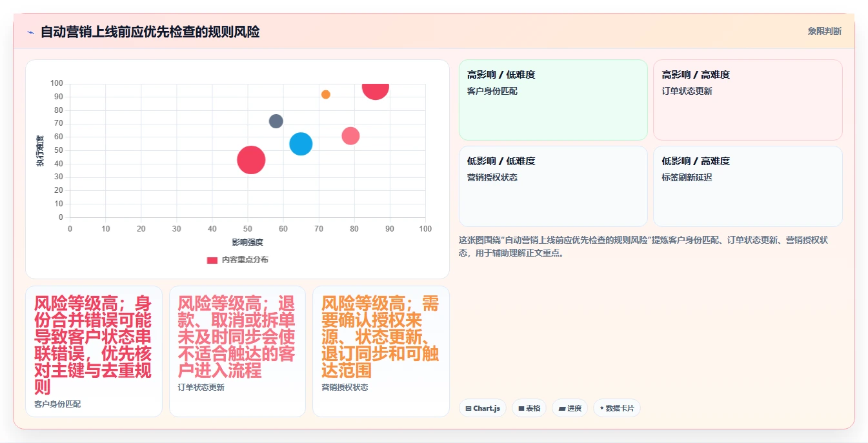Click 订单状态更新 text in top-right quadrant

tap(687, 91)
